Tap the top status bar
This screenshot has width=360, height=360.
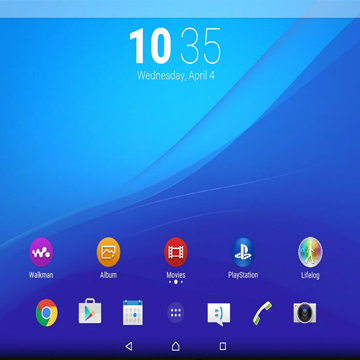(x=180, y=9)
